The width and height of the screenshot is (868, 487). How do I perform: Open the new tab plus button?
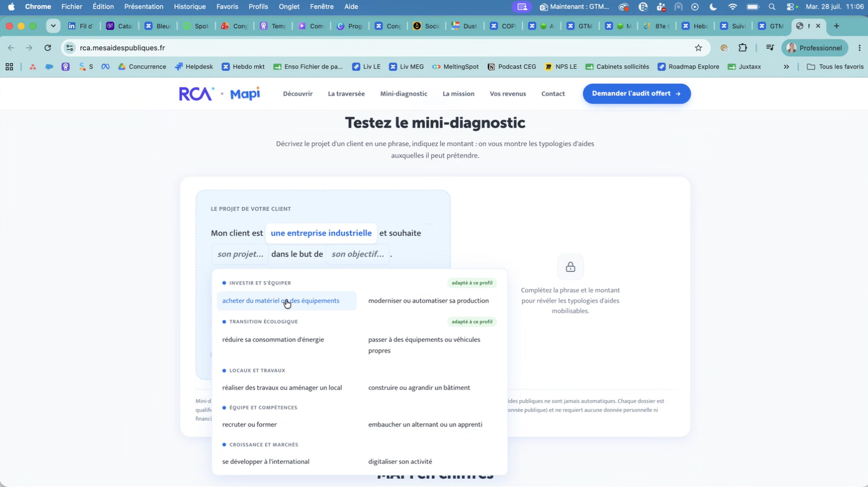tap(837, 26)
